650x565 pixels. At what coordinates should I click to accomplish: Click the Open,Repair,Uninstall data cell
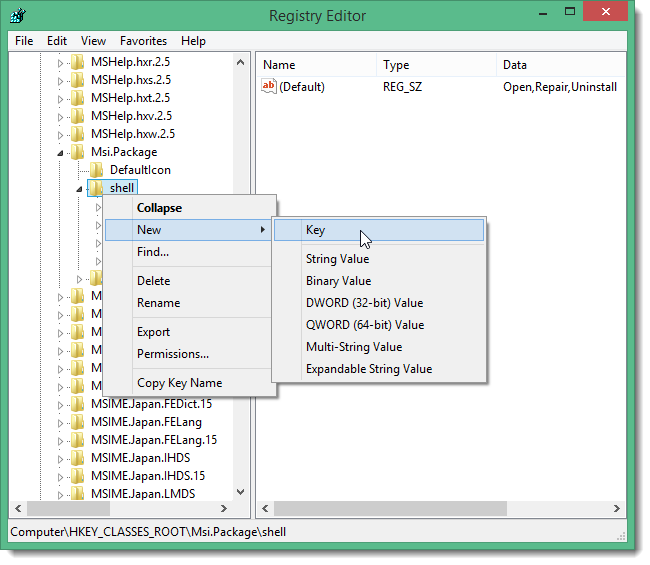coord(560,87)
